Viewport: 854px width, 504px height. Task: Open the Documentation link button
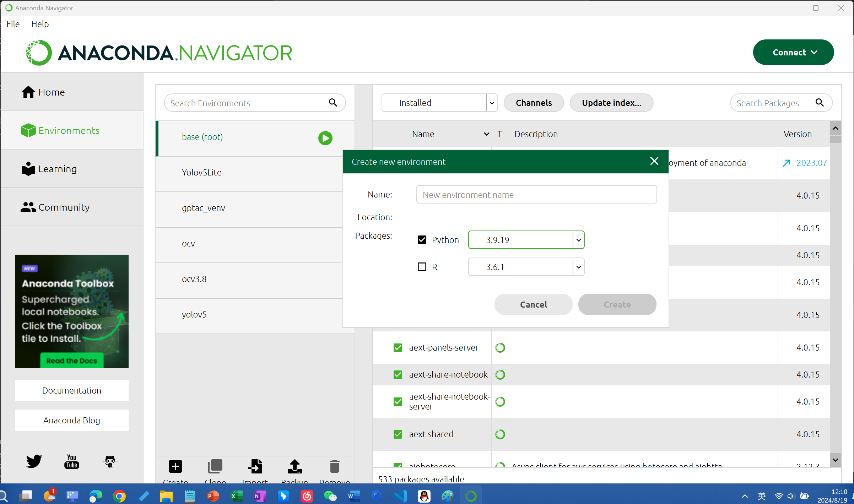pyautogui.click(x=72, y=390)
